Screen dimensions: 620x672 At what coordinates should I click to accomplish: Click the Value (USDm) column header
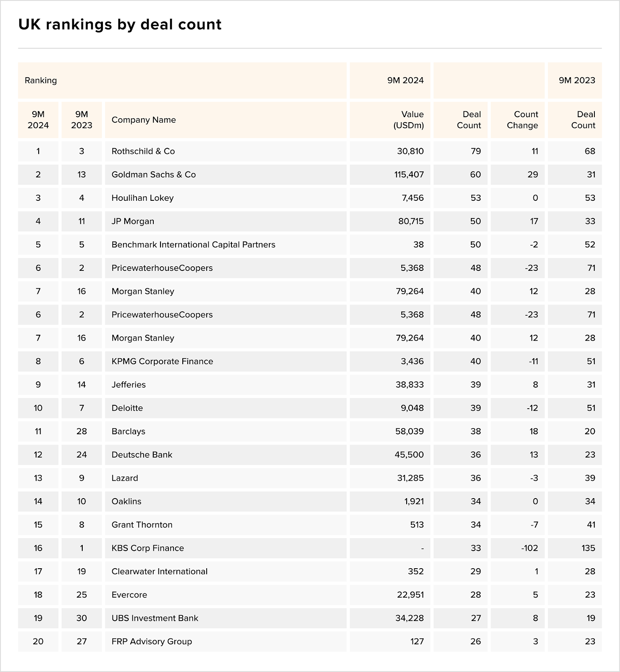tap(408, 120)
